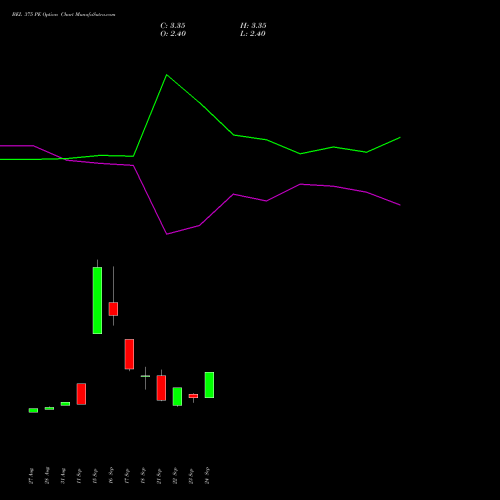The height and width of the screenshot is (500, 500).
Task: Click the first small green candle for 27 Aug
Action: [x=33, y=410]
